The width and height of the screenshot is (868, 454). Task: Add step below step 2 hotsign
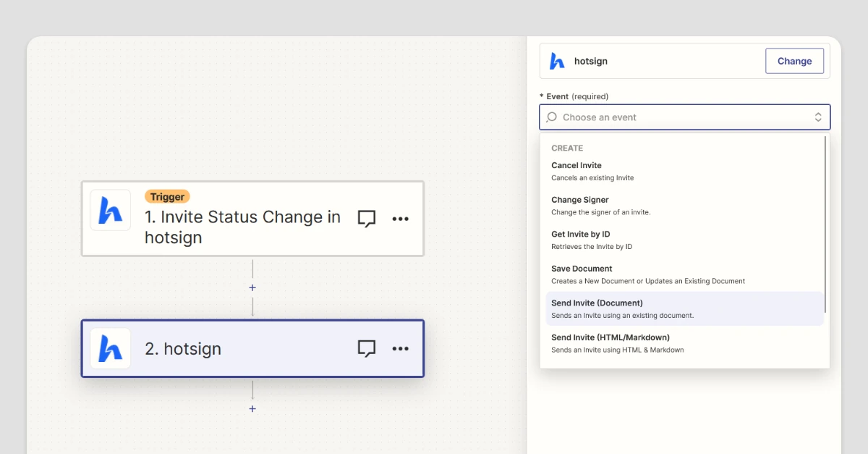[x=252, y=408]
